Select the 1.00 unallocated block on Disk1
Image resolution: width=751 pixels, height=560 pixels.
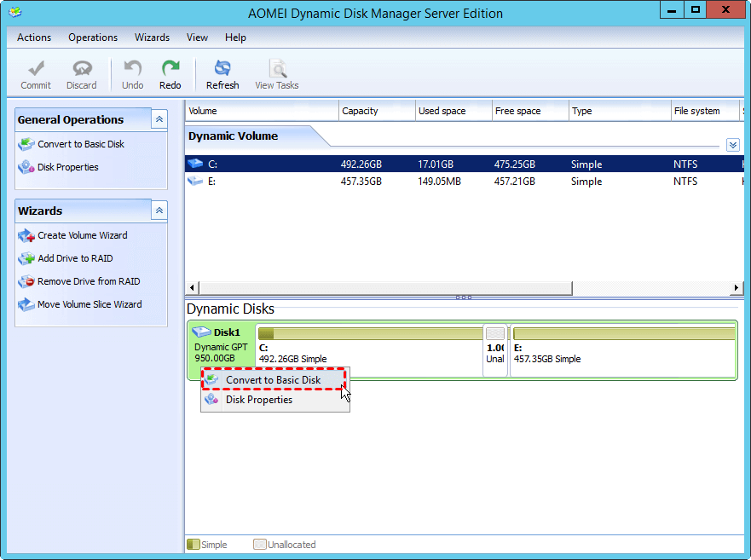coord(495,351)
